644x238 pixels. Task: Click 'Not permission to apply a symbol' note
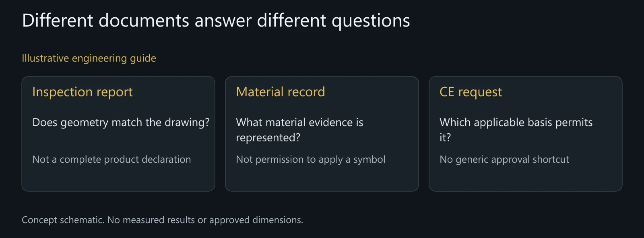(x=311, y=159)
